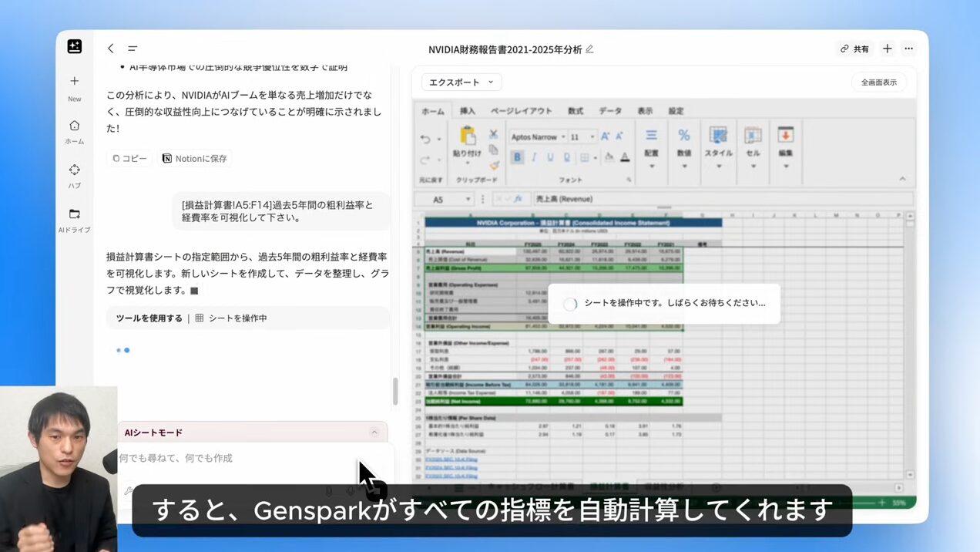Screen dimensions: 980x552
Task: Open the AIドライブ folder icon
Action: click(74, 214)
